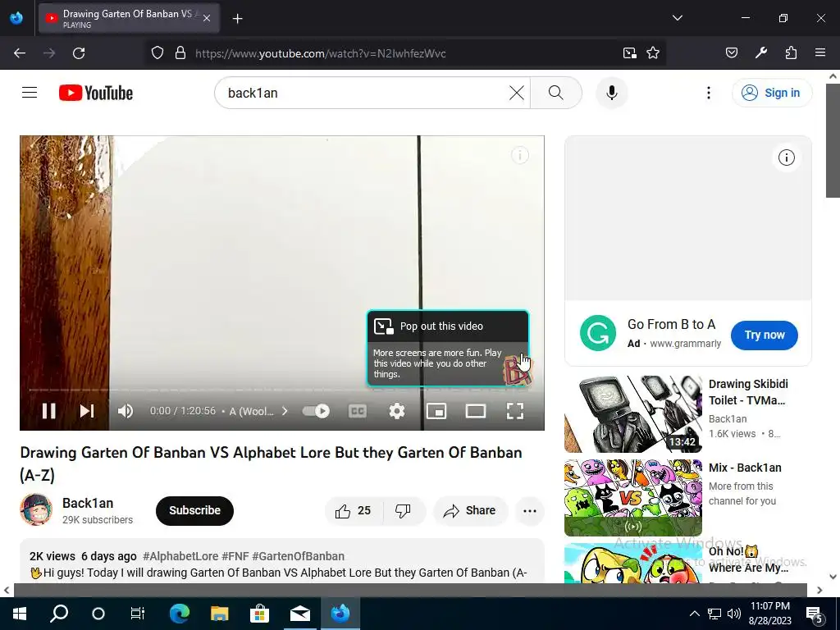Go to YouTube home via logo
The height and width of the screenshot is (630, 840).
click(x=96, y=93)
